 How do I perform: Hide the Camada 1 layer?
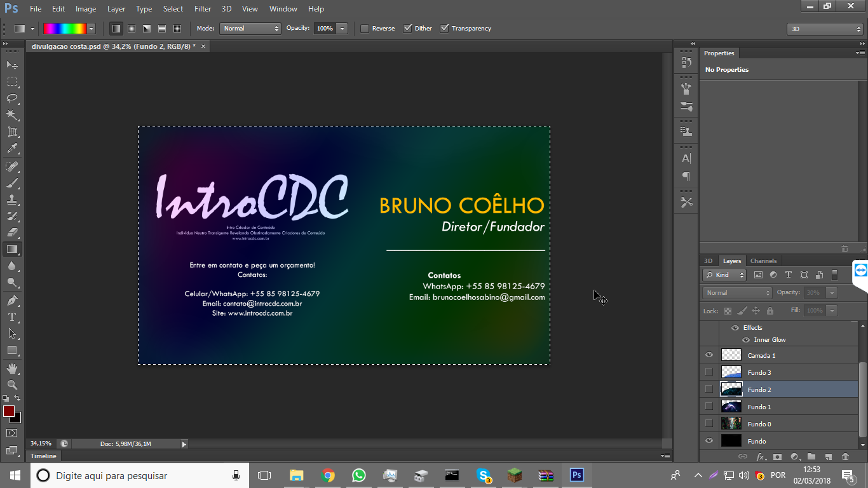click(x=709, y=355)
